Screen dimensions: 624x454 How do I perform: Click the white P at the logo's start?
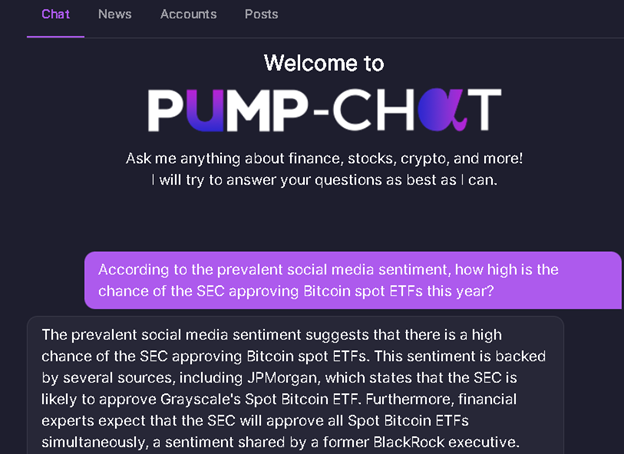166,110
